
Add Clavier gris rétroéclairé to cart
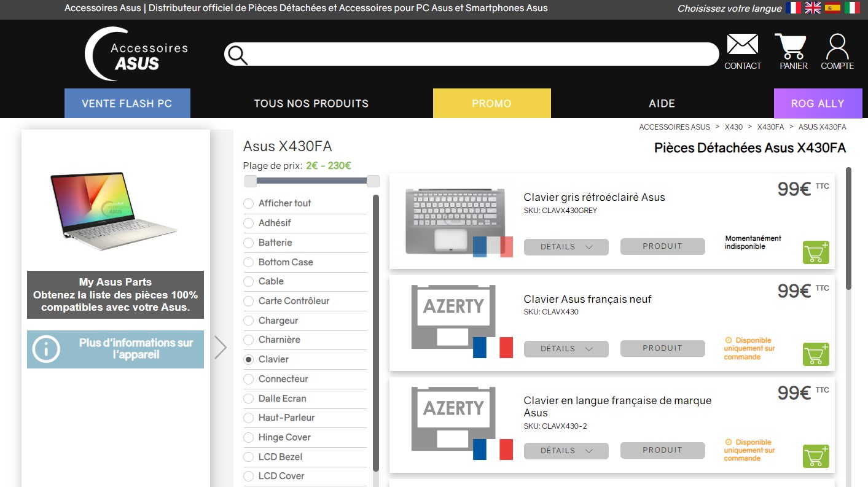816,252
